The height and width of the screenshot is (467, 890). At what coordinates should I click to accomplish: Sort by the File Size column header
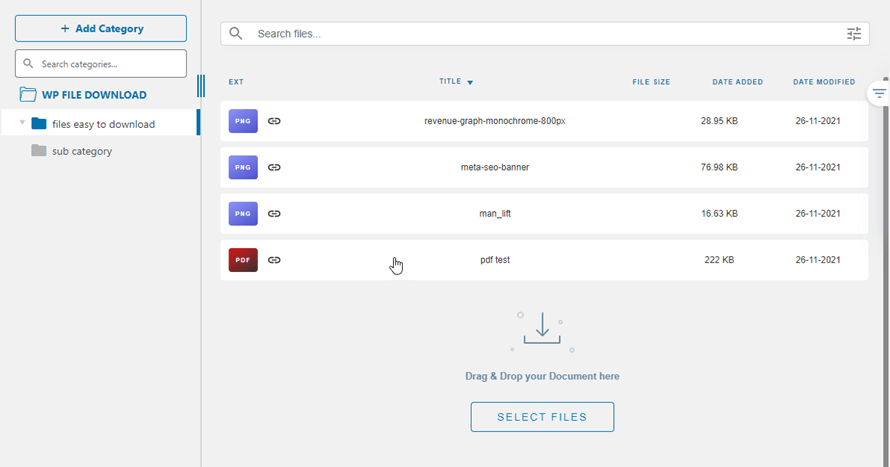(651, 82)
